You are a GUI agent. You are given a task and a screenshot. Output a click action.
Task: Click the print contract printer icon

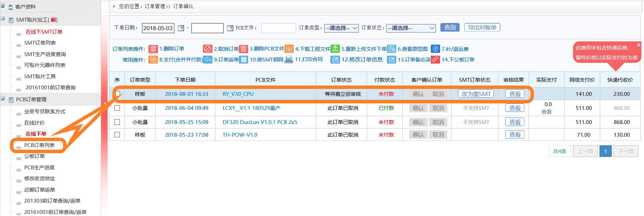289,60
